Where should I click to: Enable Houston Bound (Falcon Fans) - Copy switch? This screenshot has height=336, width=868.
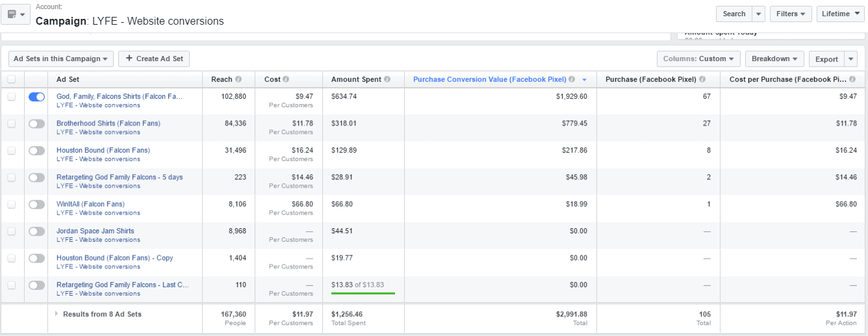click(x=37, y=258)
